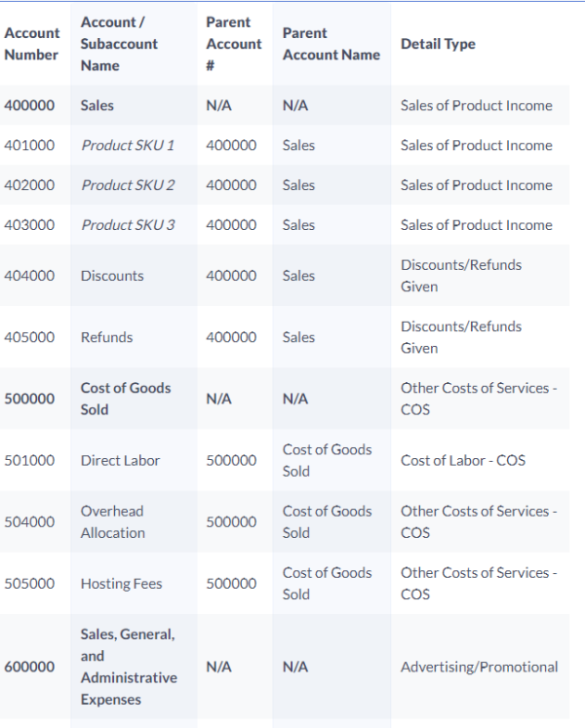Select the Advertising/Promotional detail type cell

(479, 667)
